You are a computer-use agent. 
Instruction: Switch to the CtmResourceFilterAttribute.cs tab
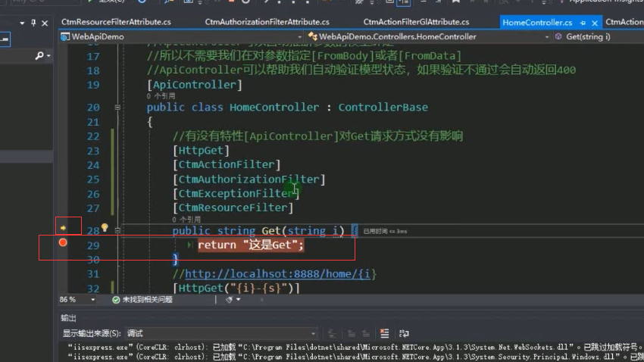(x=116, y=22)
